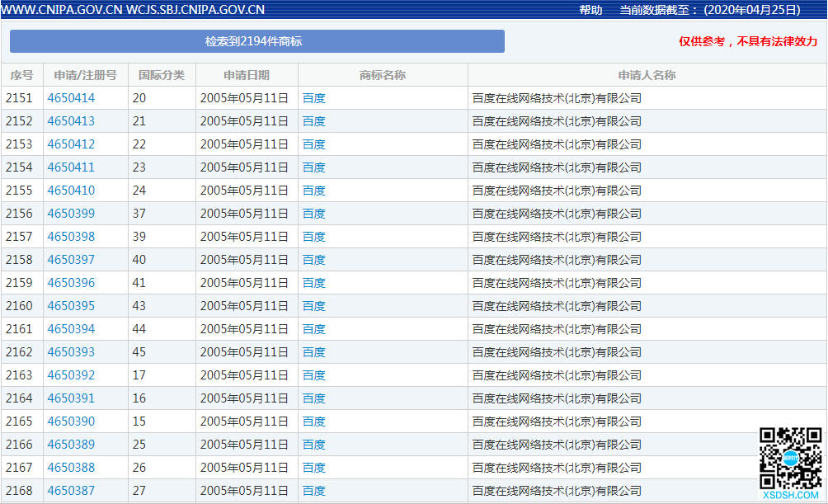The height and width of the screenshot is (504, 828).
Task: Select sequence number 2160 cell
Action: tap(21, 306)
